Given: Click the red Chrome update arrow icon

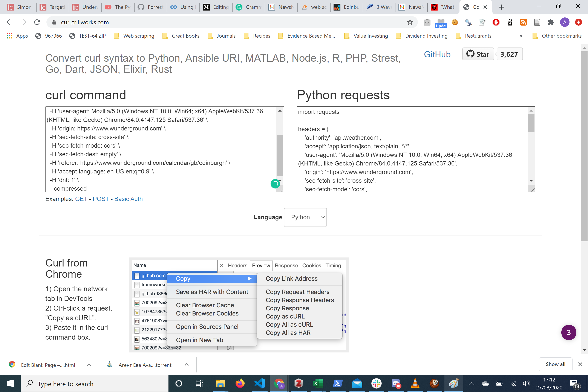Looking at the screenshot, I should (x=579, y=22).
